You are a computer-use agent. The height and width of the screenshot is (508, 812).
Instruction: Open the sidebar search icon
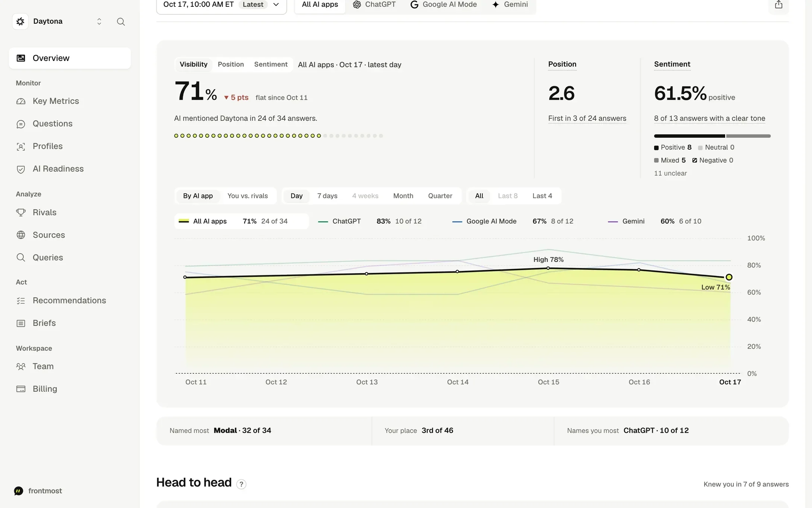pos(121,22)
